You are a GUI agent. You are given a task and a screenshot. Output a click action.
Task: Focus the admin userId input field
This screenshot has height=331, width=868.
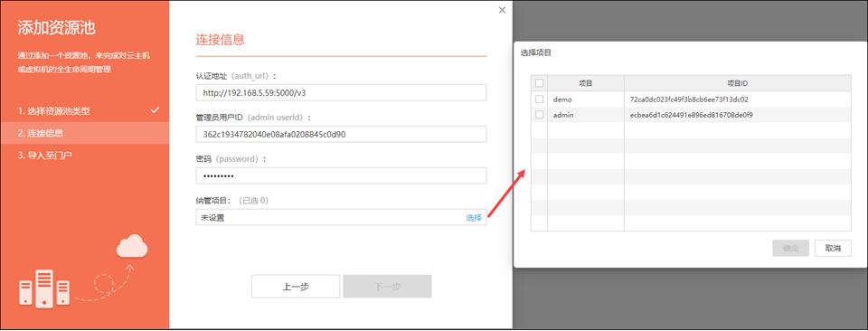pyautogui.click(x=341, y=134)
